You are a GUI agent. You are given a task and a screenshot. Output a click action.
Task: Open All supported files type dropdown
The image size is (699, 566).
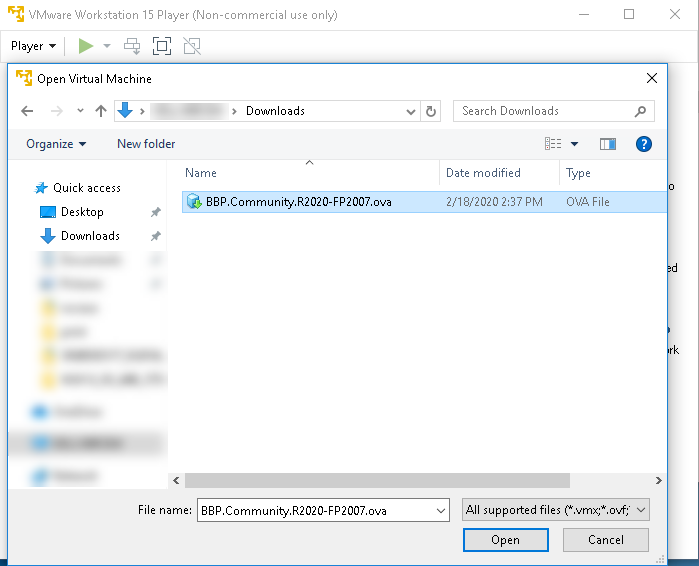[x=555, y=510]
